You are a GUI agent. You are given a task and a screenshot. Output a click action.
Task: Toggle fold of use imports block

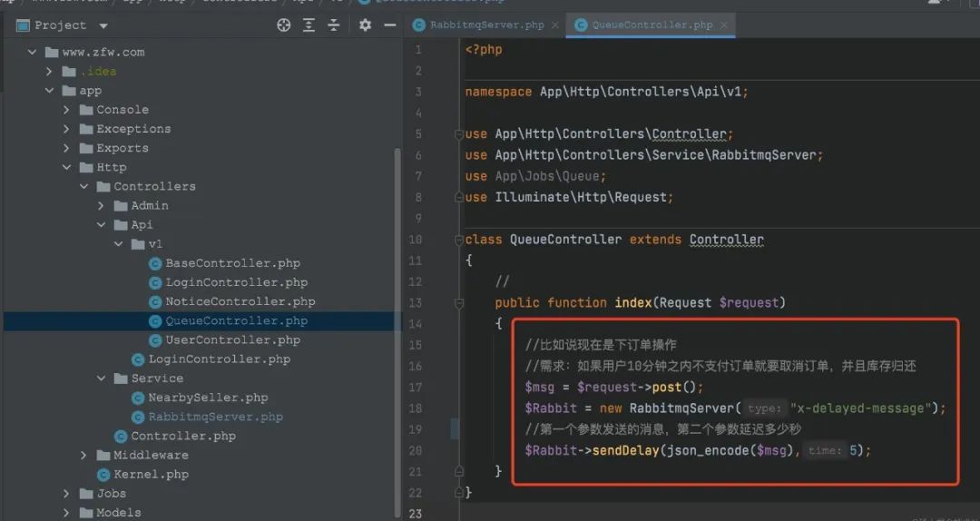tap(459, 134)
